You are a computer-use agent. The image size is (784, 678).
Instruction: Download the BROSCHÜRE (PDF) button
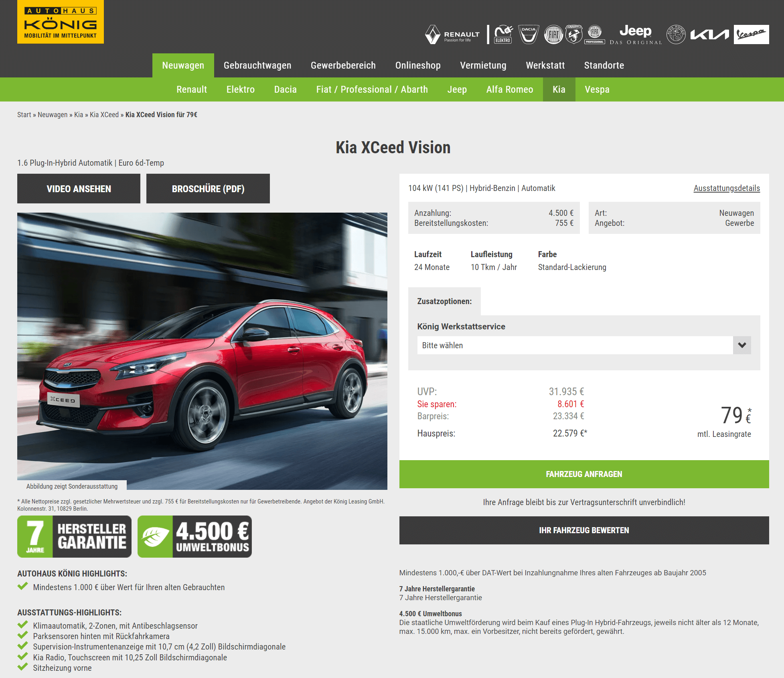point(208,189)
